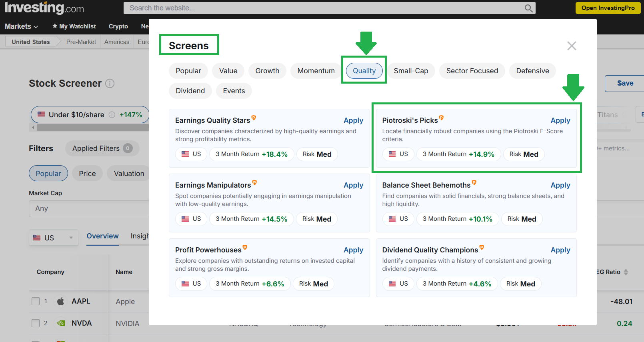Viewport: 644px width, 342px height.
Task: Select the Growth screens category
Action: point(268,71)
